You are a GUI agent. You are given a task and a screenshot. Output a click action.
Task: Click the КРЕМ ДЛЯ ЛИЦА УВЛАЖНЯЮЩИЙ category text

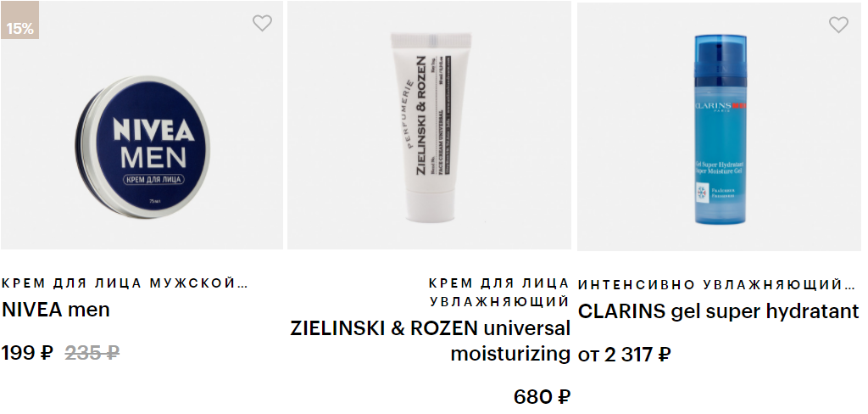point(499,292)
